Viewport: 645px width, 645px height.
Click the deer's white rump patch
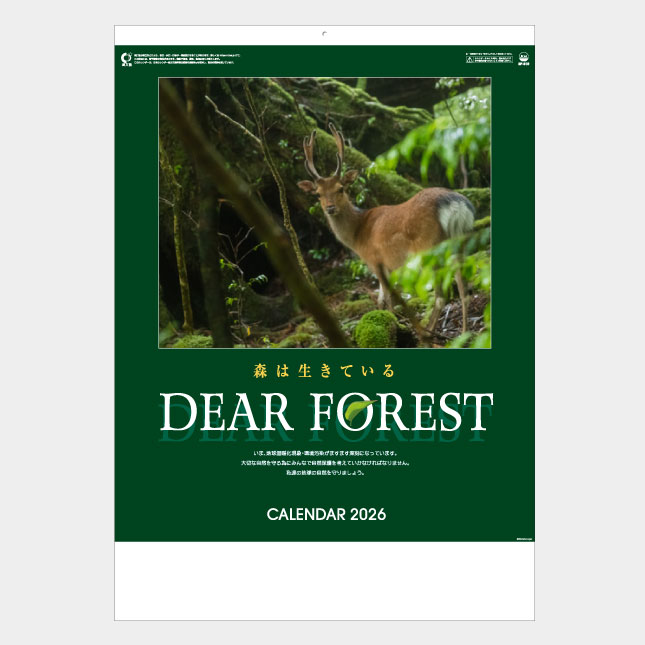(455, 217)
